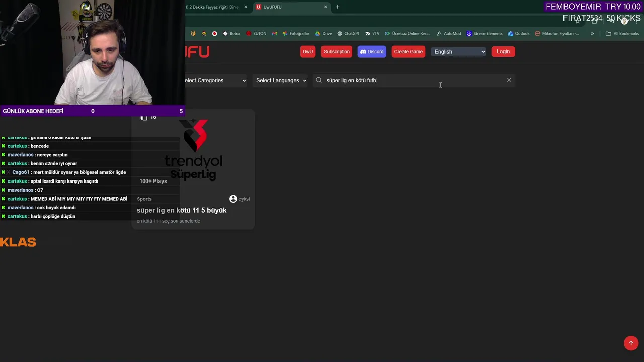Click the GÜNLÜK ABONE HEDEFİ bar
The height and width of the screenshot is (362, 644).
point(93,111)
